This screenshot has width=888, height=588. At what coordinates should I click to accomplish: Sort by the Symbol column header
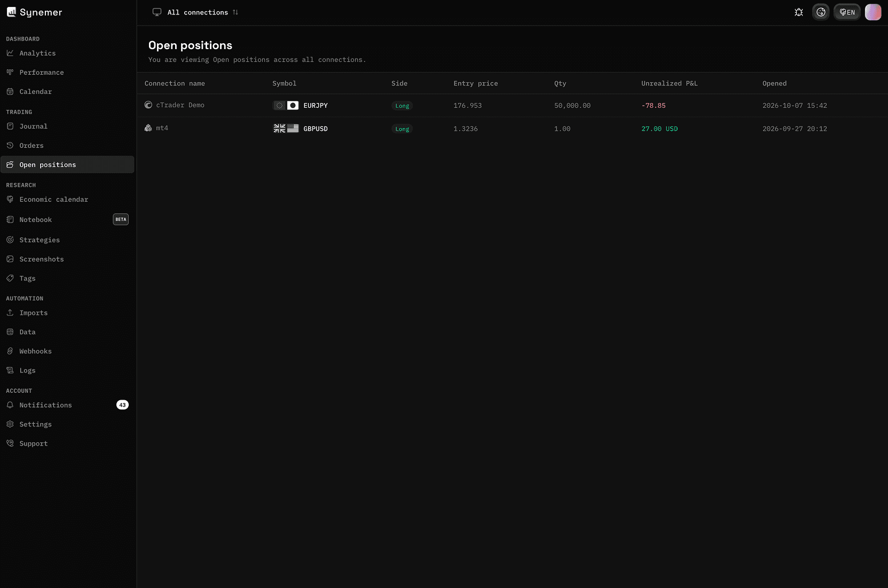pyautogui.click(x=284, y=84)
